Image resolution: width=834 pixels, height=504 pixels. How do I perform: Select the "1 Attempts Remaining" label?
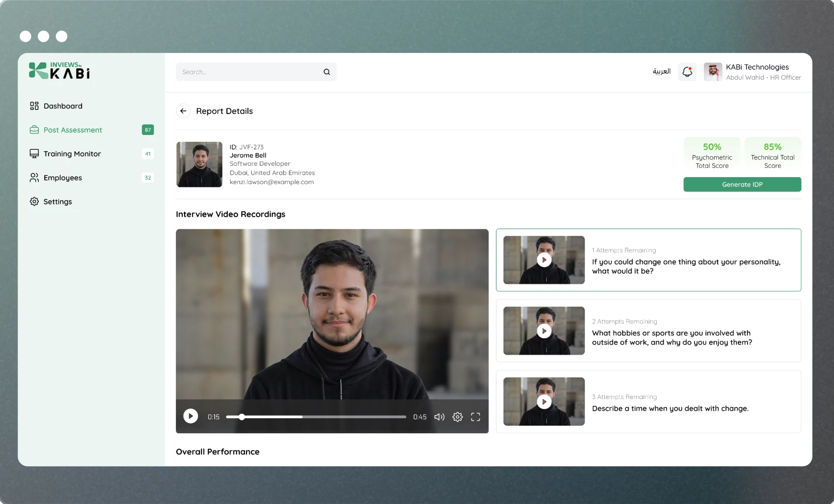(624, 250)
